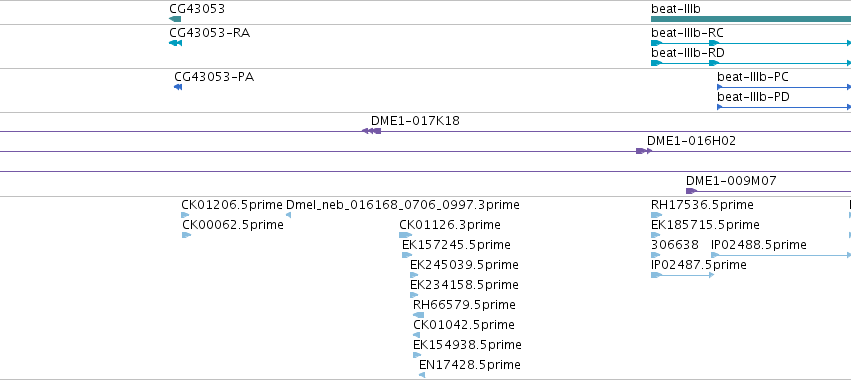This screenshot has width=851, height=380.
Task: Click the IP02487.5prime spliced feature
Action: 682,275
